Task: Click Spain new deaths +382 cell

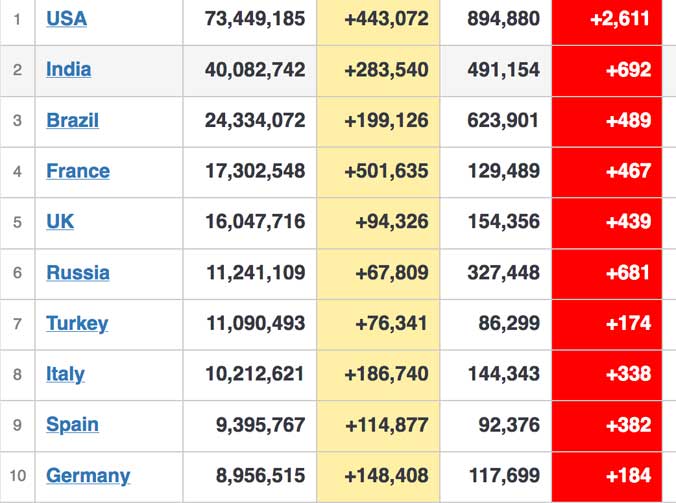Action: point(607,426)
